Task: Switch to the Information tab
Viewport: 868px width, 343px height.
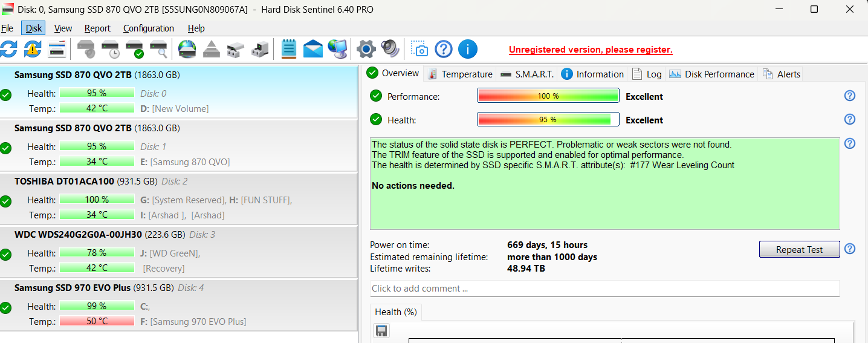Action: 592,74
